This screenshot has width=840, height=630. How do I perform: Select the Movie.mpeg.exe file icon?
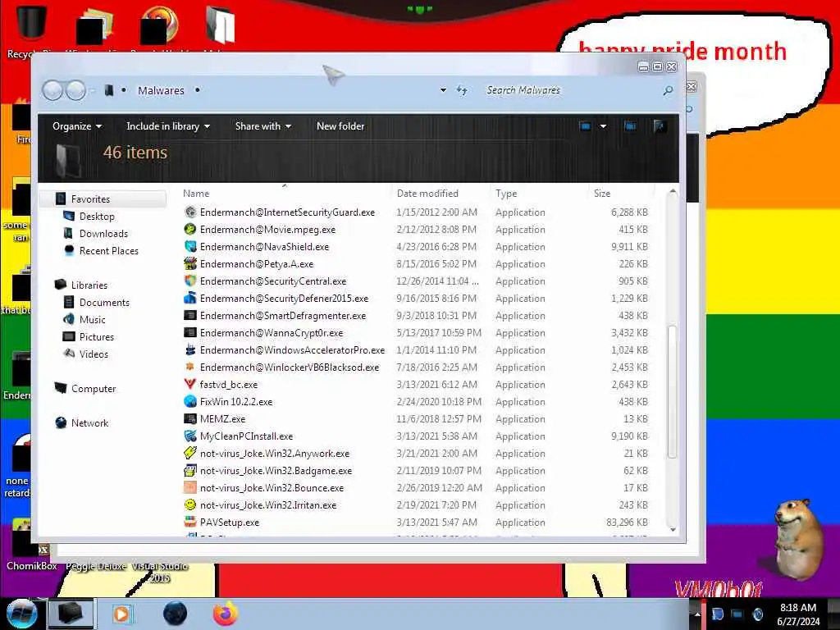[x=190, y=230]
